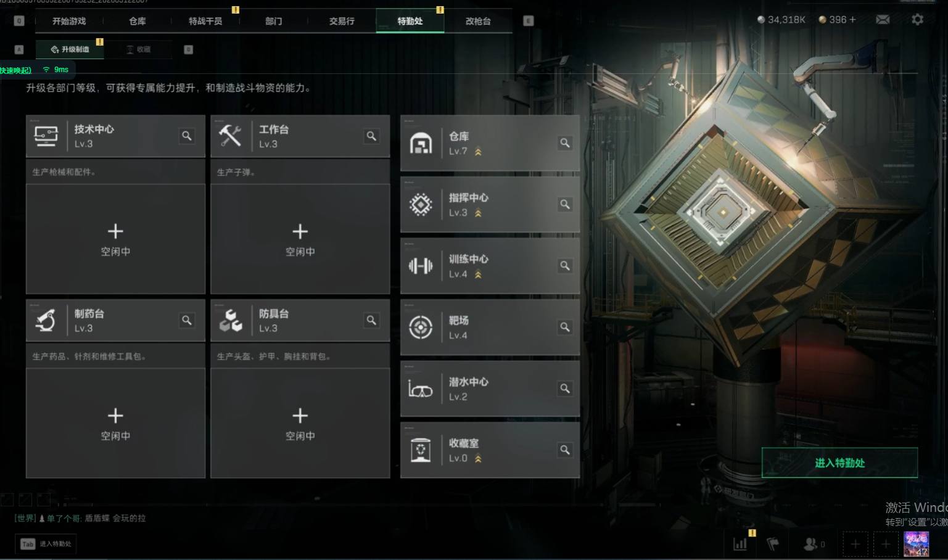Click the player avatar thumbnail
The width and height of the screenshot is (948, 560).
[917, 544]
